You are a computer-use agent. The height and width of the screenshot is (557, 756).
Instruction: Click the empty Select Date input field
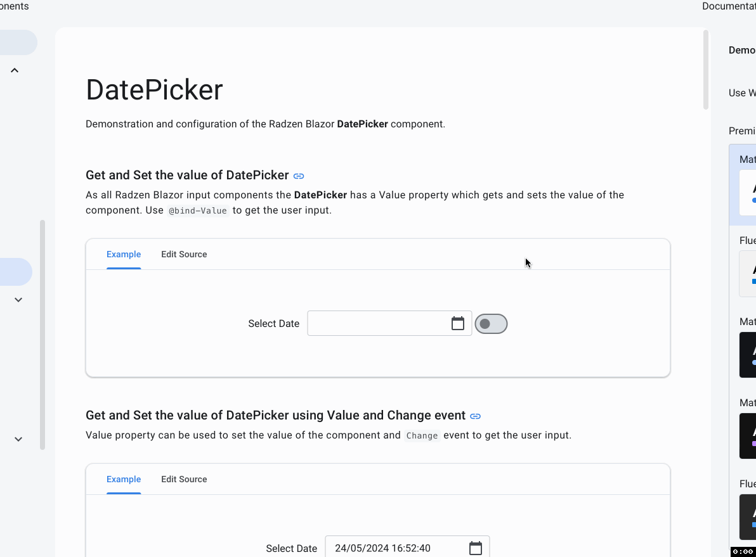pyautogui.click(x=377, y=324)
